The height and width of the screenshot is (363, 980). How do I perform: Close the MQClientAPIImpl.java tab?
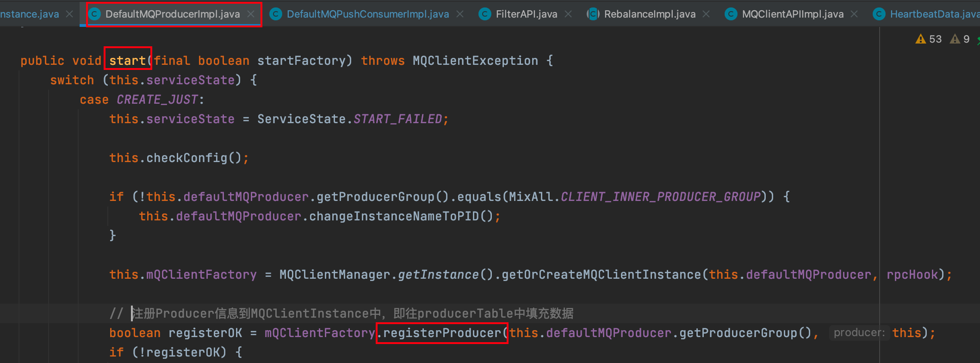pyautogui.click(x=854, y=14)
